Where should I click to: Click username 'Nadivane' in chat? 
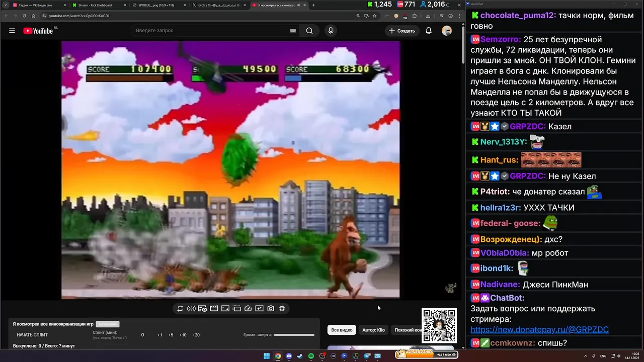[500, 285]
